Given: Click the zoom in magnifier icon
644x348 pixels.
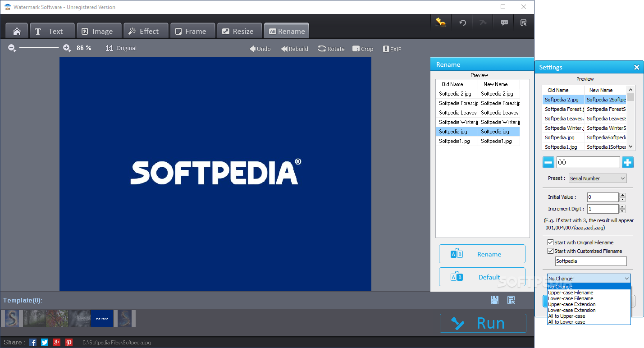Looking at the screenshot, I should tap(67, 48).
